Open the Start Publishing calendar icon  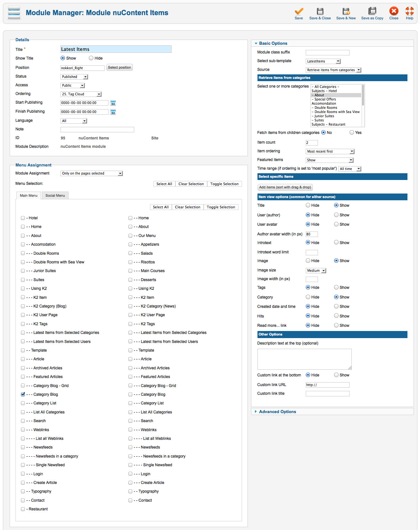click(x=113, y=103)
